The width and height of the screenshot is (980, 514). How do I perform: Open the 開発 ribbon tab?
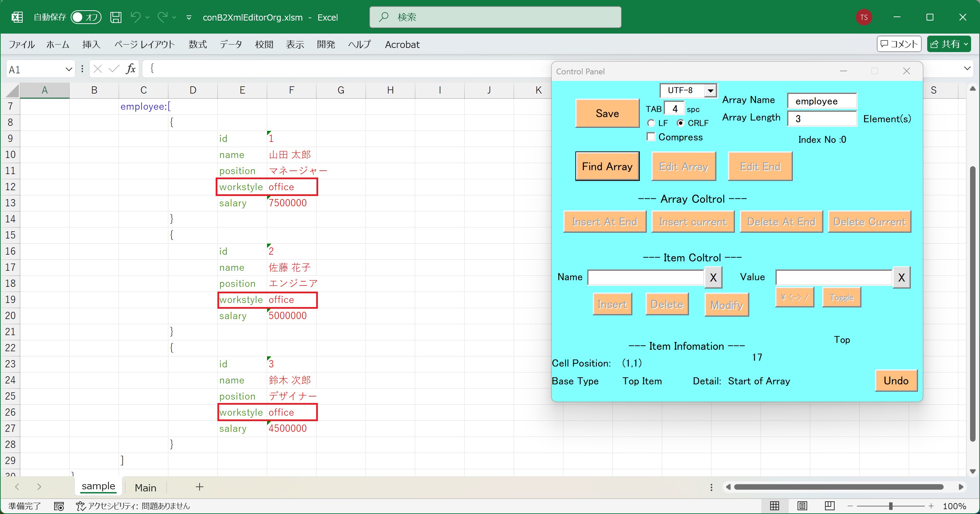pos(326,45)
